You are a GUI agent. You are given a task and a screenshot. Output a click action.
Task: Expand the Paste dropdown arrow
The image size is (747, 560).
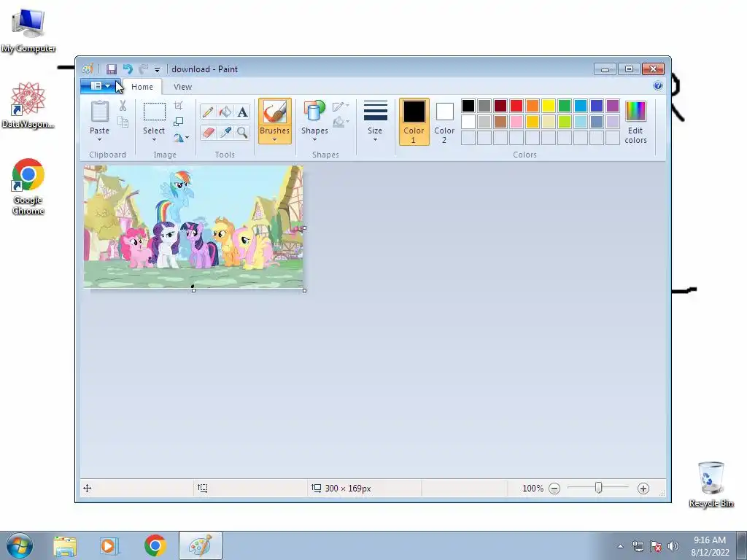[x=99, y=139]
